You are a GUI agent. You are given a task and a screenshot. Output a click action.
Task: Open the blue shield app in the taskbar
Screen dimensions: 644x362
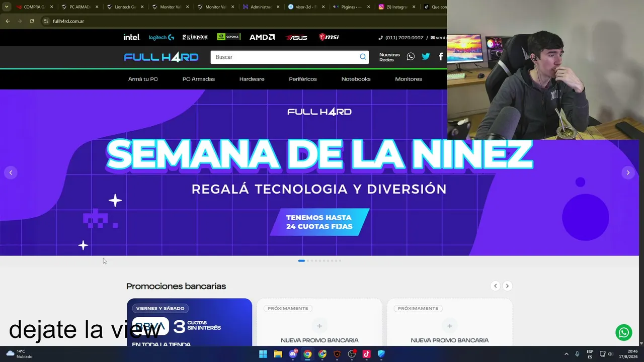click(x=381, y=354)
